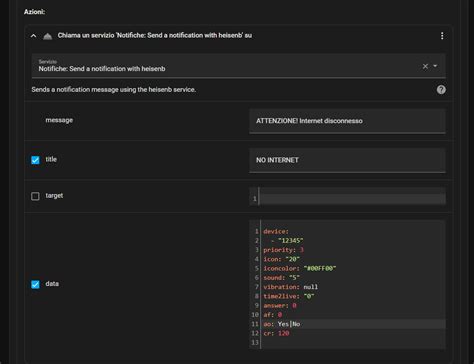The image size is (474, 364).
Task: Click the 'Azioni:' section label
Action: point(34,12)
